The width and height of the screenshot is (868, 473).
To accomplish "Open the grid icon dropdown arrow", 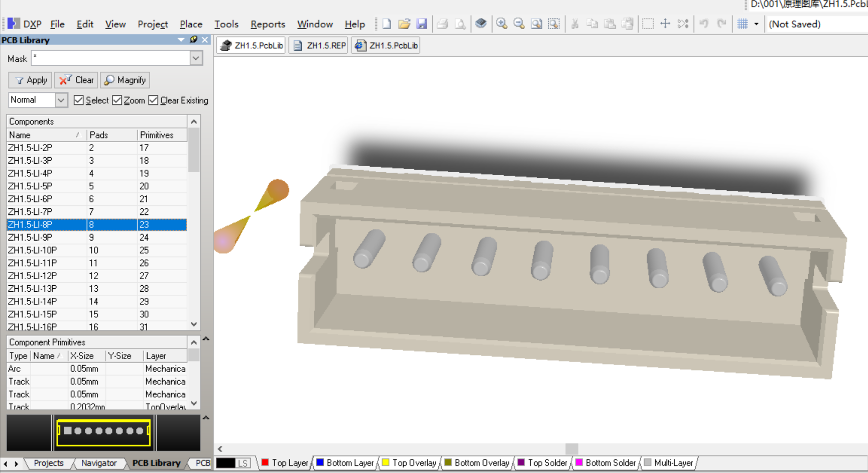I will [756, 24].
